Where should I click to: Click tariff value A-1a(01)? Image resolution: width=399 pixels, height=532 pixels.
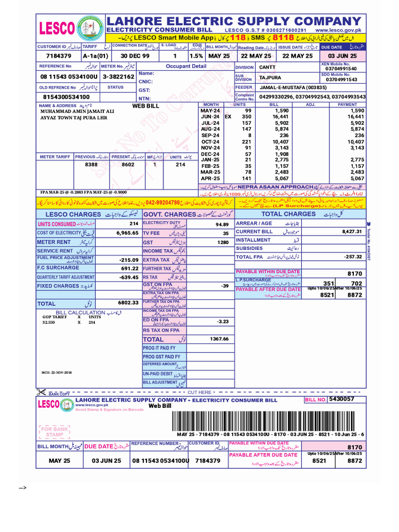tap(96, 56)
